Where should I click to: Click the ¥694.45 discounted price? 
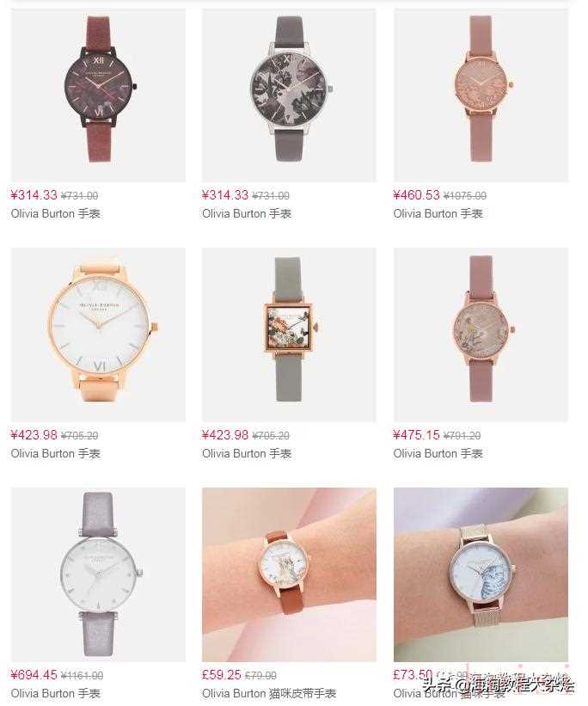point(34,675)
